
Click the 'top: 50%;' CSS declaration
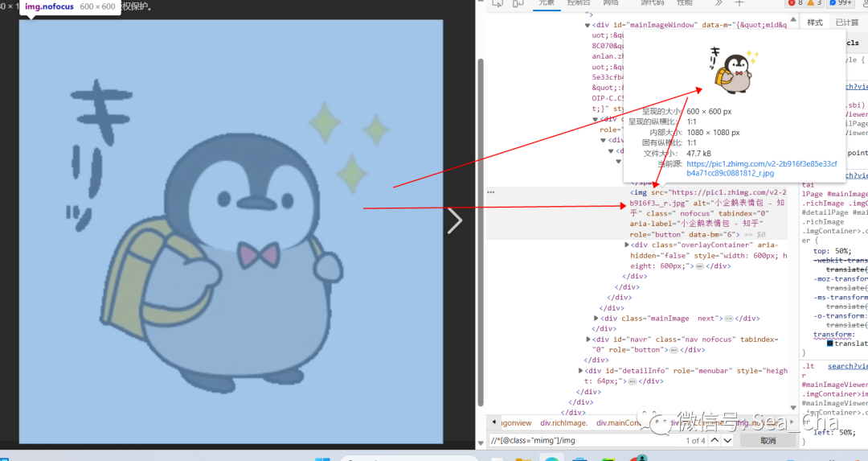[x=833, y=251]
